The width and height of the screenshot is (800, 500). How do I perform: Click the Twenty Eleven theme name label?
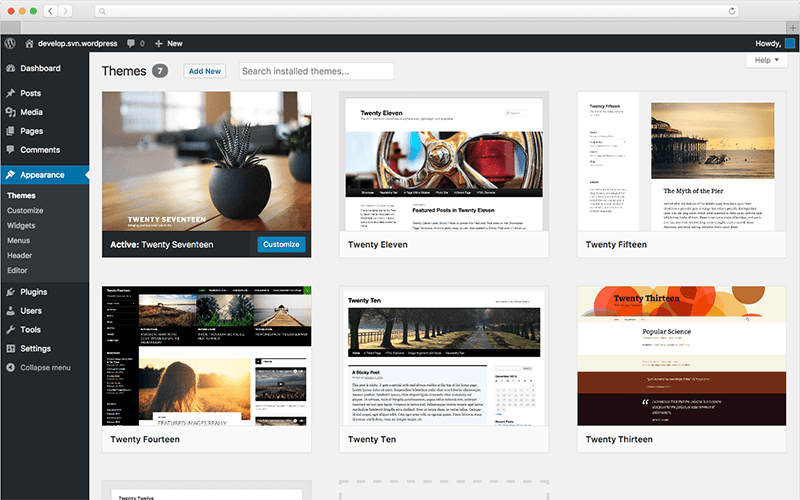378,244
